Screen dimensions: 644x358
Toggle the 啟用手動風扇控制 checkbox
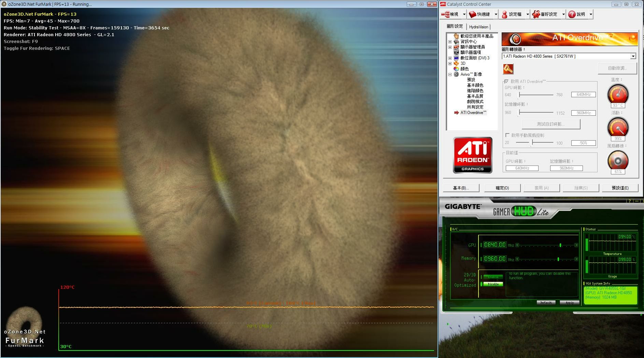coord(507,135)
